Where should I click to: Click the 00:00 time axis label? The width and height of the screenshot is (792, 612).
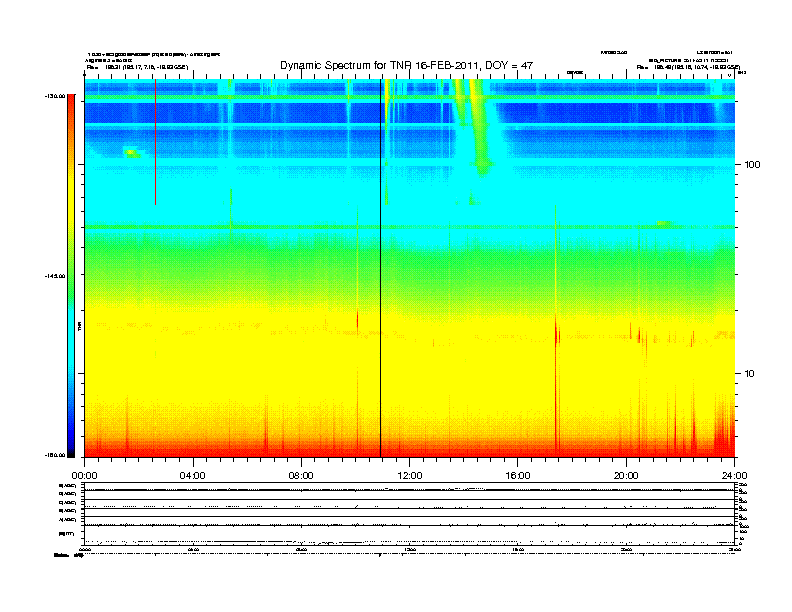(84, 476)
